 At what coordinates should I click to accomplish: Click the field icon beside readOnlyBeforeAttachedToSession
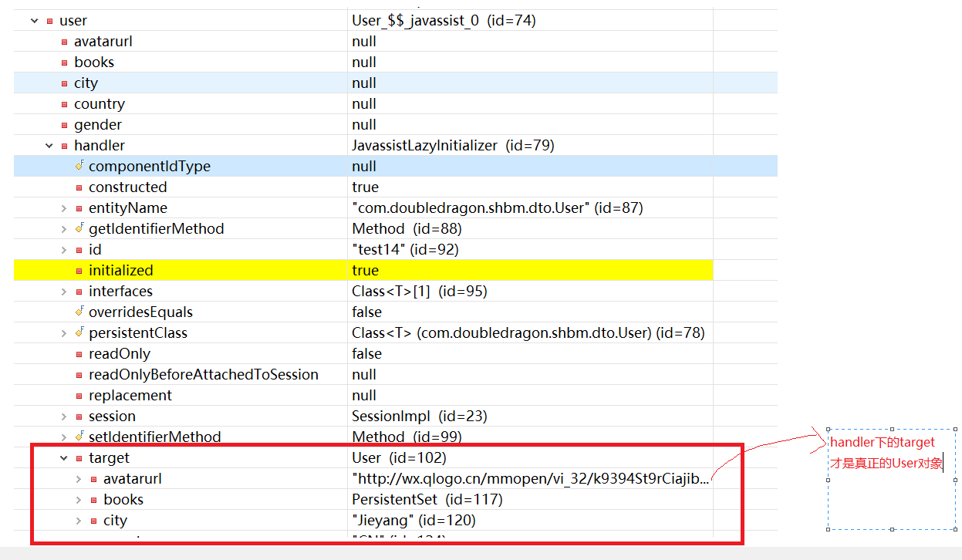coord(79,375)
